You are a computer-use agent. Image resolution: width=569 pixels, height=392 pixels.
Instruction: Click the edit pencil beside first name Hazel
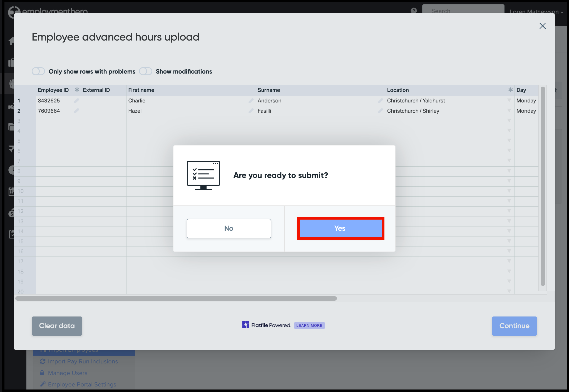pos(251,111)
